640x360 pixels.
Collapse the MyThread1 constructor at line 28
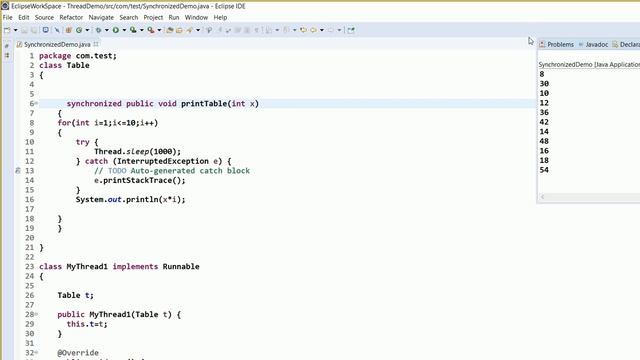click(x=36, y=314)
